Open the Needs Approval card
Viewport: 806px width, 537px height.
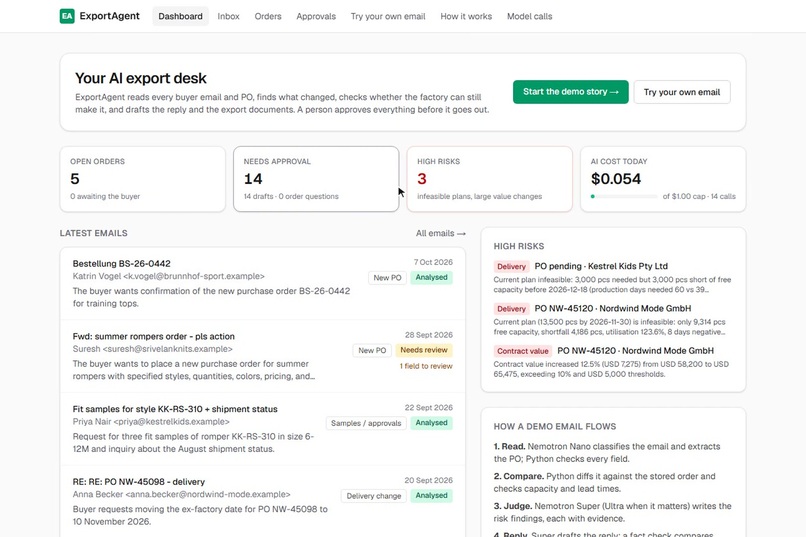coord(316,179)
